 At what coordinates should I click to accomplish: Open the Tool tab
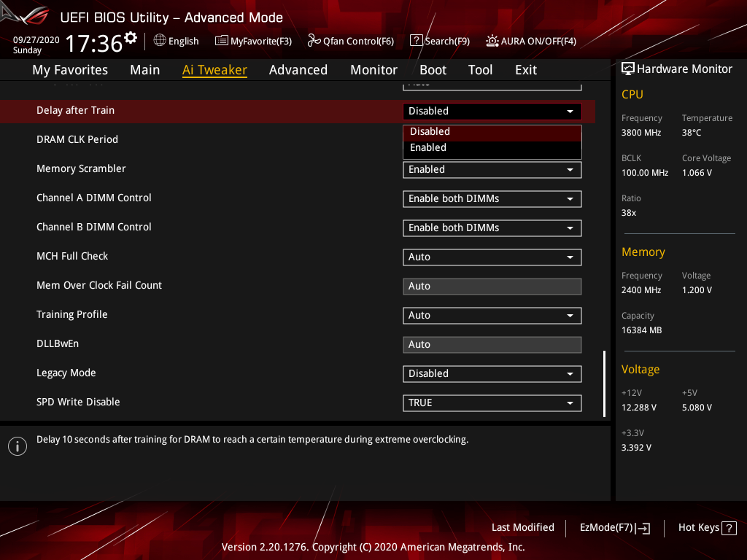(x=480, y=70)
